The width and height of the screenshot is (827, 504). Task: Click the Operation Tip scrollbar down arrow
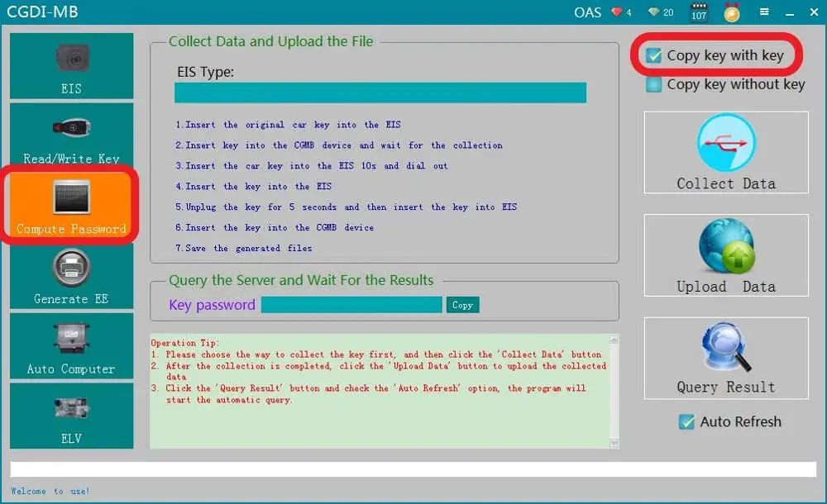(x=614, y=444)
